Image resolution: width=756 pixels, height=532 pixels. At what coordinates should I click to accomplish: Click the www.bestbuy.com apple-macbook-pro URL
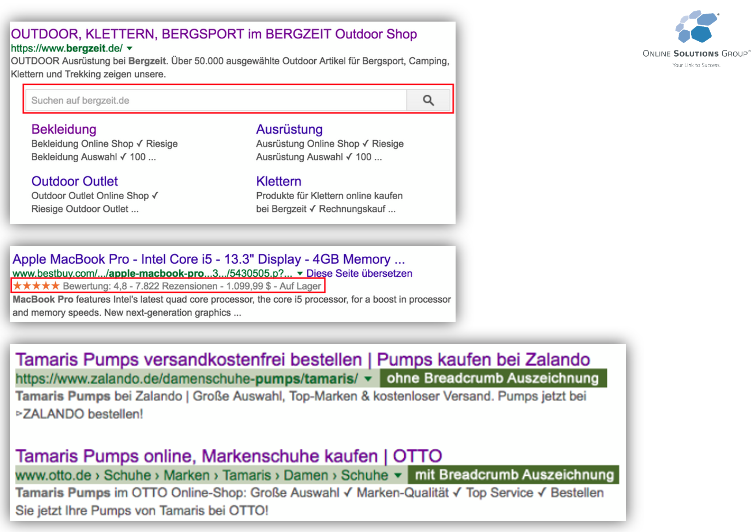point(152,273)
